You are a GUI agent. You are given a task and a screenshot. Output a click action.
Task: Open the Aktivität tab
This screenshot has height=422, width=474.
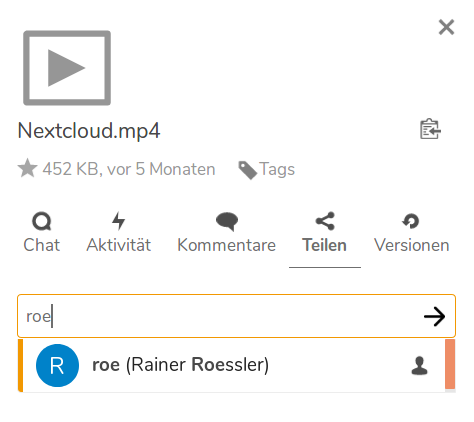[x=118, y=232]
